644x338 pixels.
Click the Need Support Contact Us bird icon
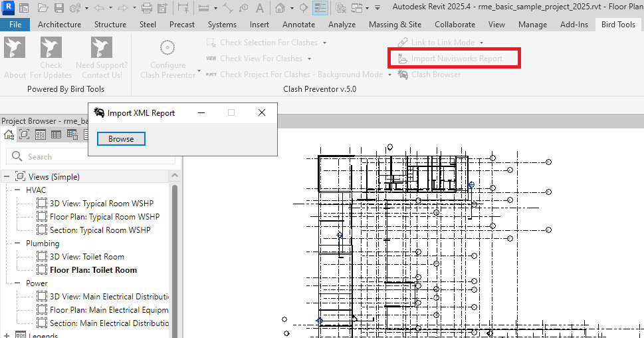pos(102,47)
